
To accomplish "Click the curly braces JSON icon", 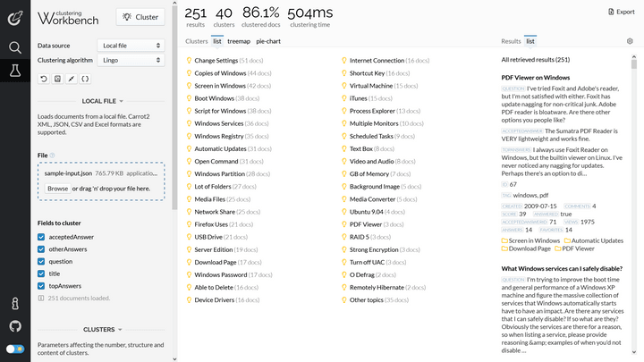I will coord(85,79).
